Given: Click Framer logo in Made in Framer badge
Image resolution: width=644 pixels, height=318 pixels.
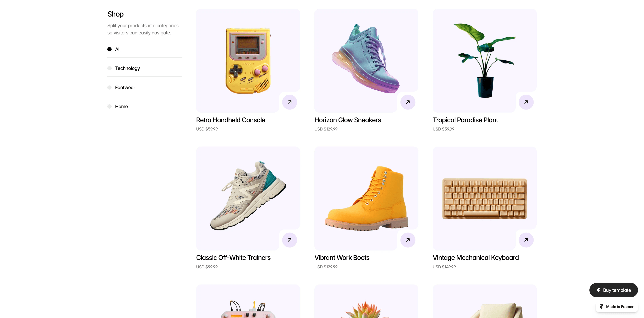Looking at the screenshot, I should [x=602, y=307].
